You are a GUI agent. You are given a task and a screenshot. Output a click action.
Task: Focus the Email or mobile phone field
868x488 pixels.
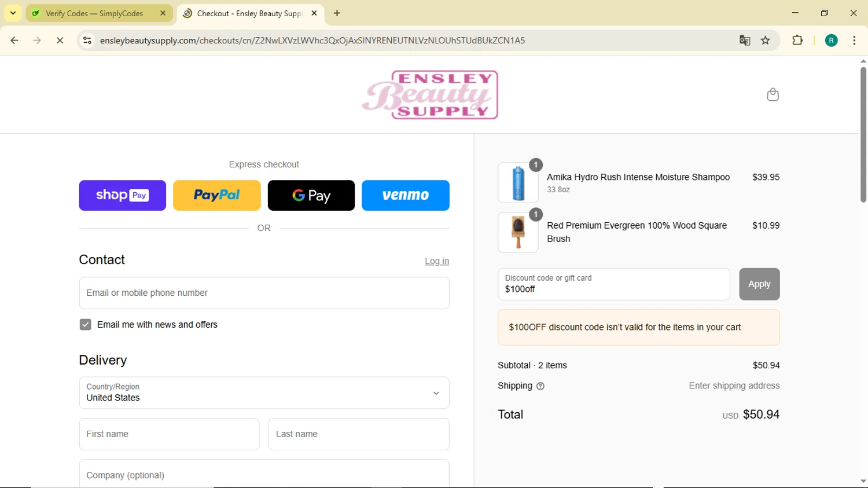264,293
